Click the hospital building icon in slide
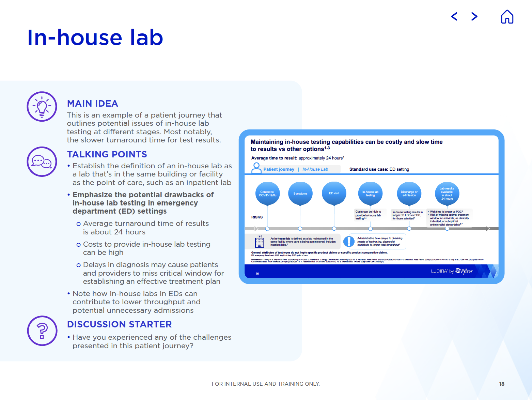The image size is (532, 400). (x=260, y=241)
